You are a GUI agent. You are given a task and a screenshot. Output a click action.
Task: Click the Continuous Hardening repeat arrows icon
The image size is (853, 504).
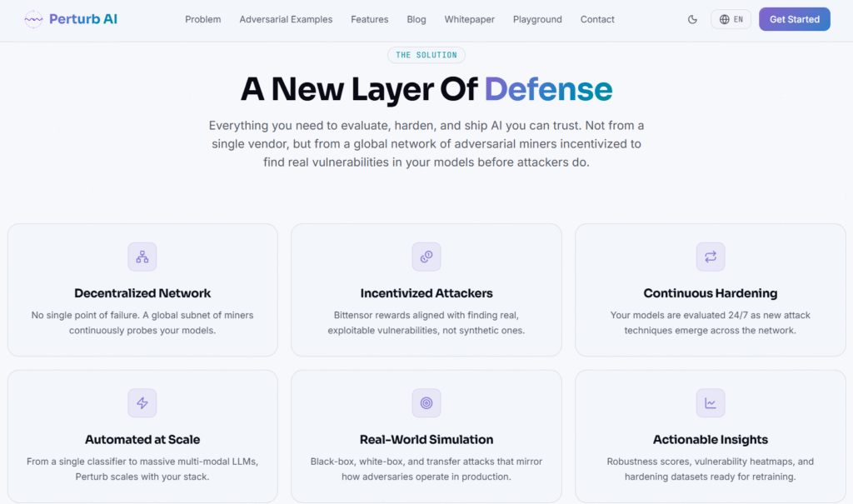coord(710,257)
